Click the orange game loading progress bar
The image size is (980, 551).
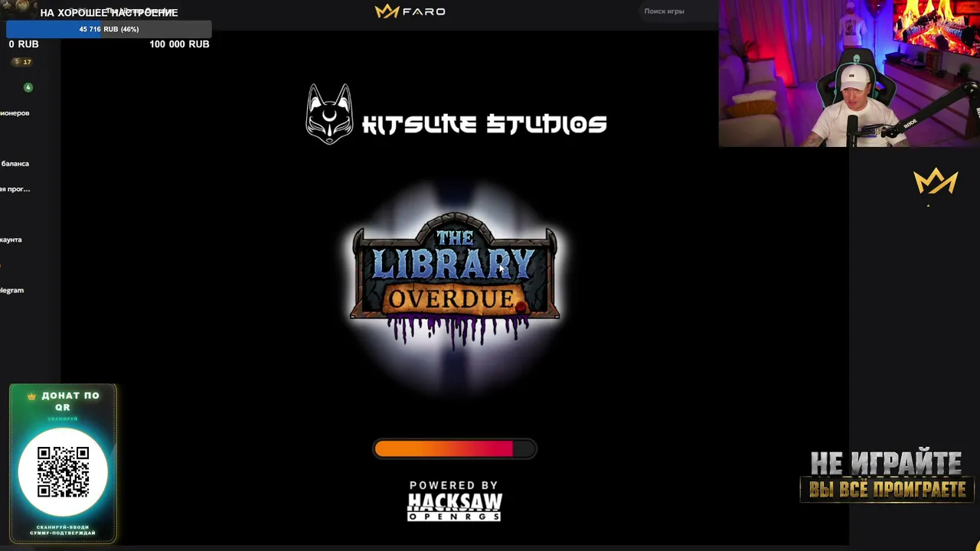pyautogui.click(x=455, y=449)
